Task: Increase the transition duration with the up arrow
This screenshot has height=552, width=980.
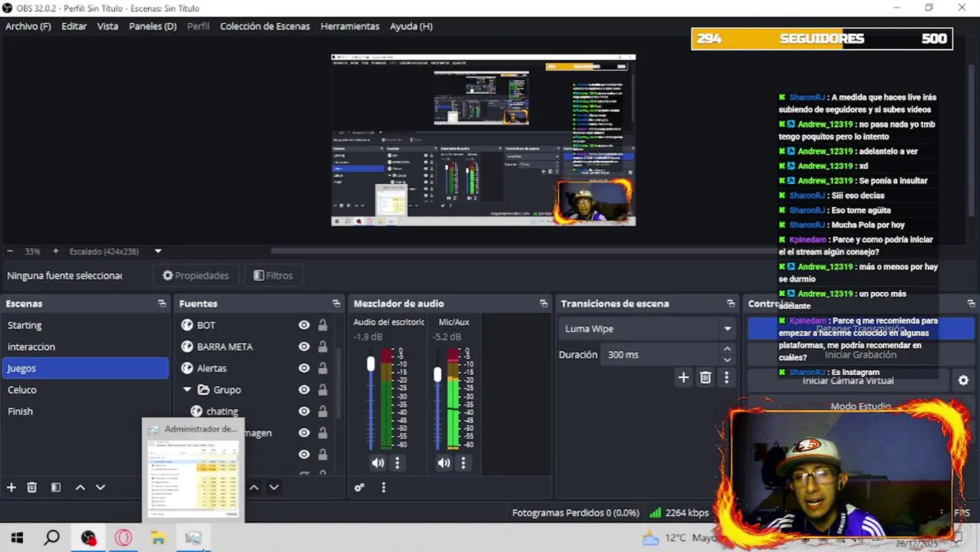Action: coord(727,350)
